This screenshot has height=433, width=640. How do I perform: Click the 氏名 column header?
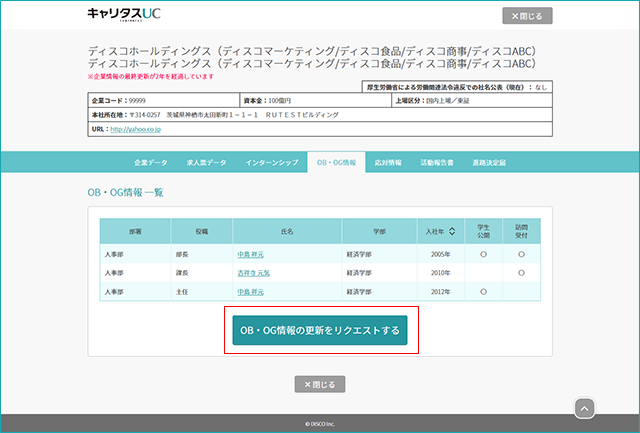[287, 231]
